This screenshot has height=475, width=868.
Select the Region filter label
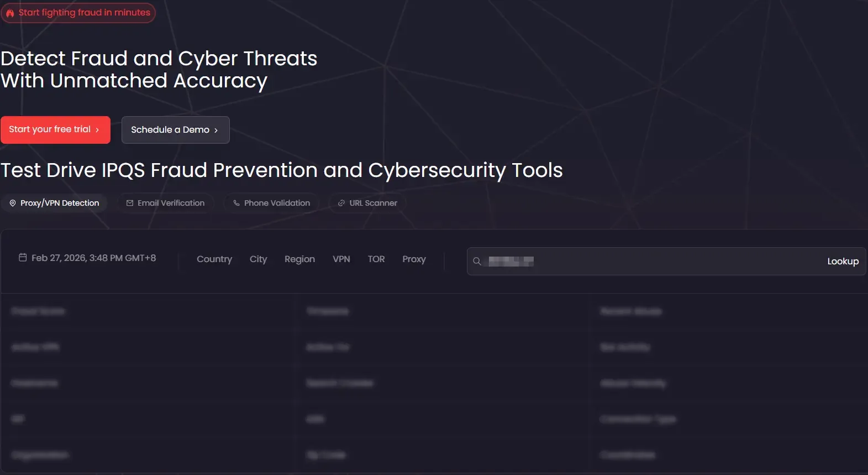pos(299,259)
